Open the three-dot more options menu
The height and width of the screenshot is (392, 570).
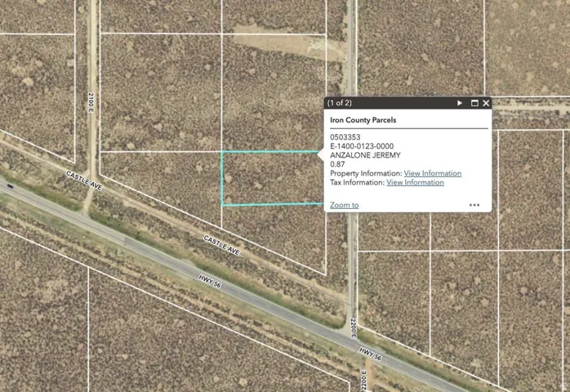pyautogui.click(x=474, y=205)
